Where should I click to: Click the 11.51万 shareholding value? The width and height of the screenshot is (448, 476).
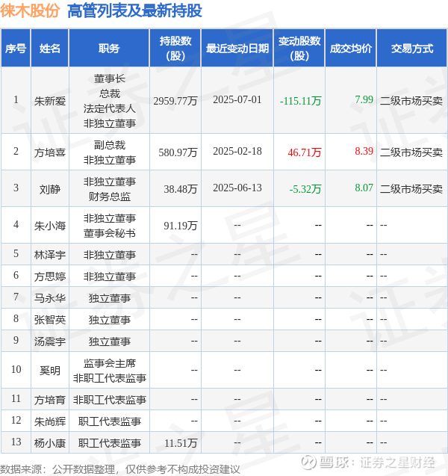tap(181, 444)
